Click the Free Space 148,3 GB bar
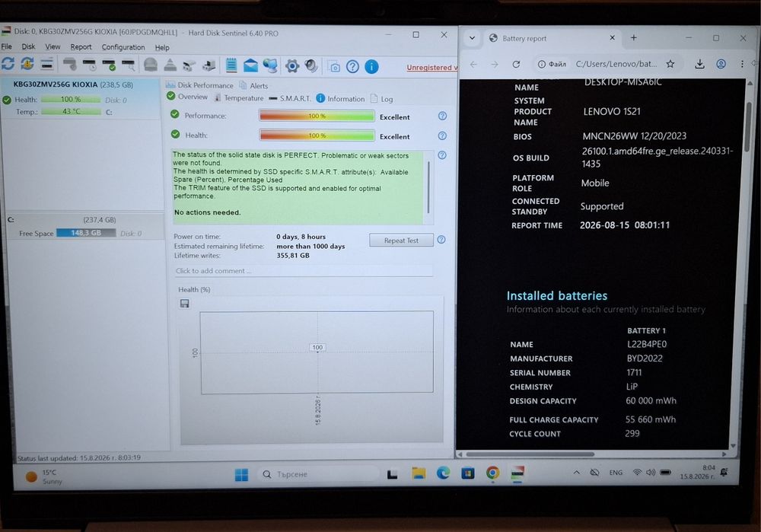The height and width of the screenshot is (532, 761). (86, 233)
